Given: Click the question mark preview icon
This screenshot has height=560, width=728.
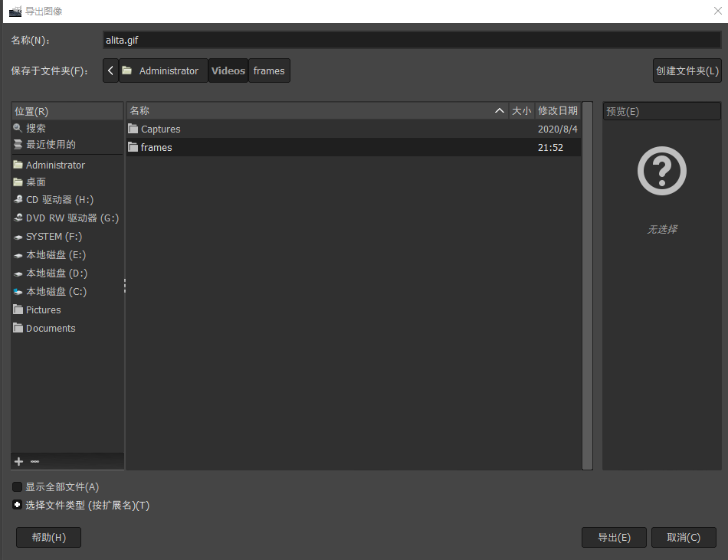Looking at the screenshot, I should click(x=661, y=171).
